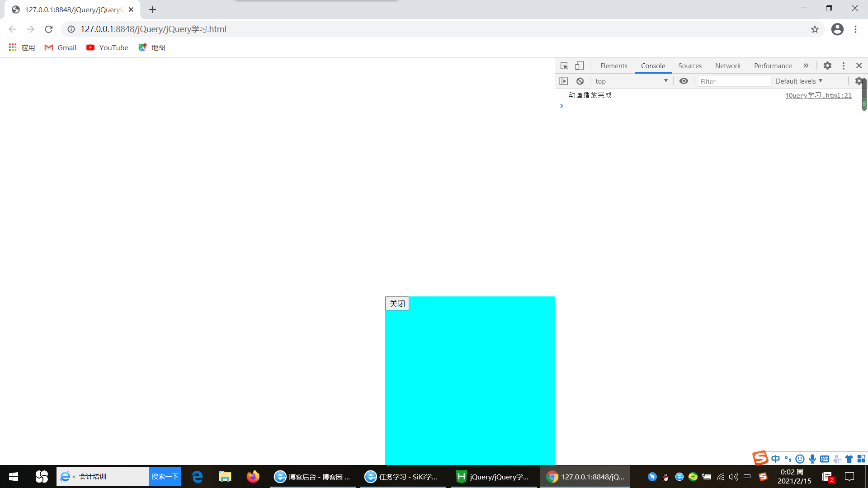Toggle Sogou punctuation mode

coord(788,459)
